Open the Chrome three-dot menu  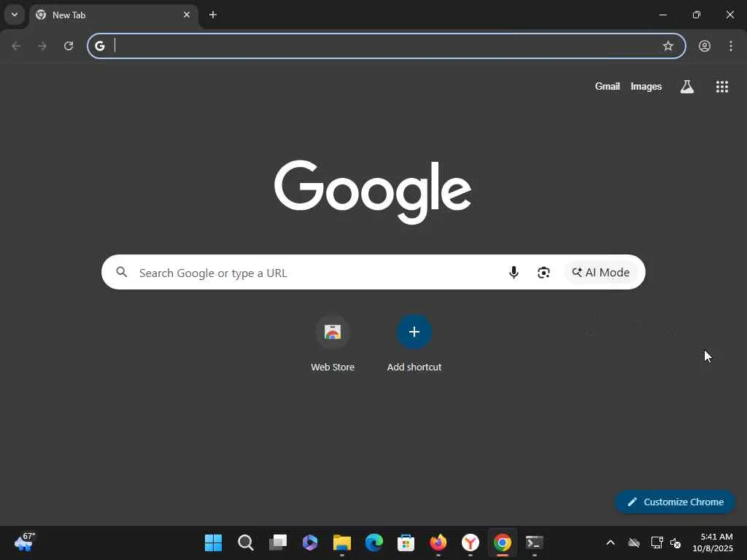(731, 46)
